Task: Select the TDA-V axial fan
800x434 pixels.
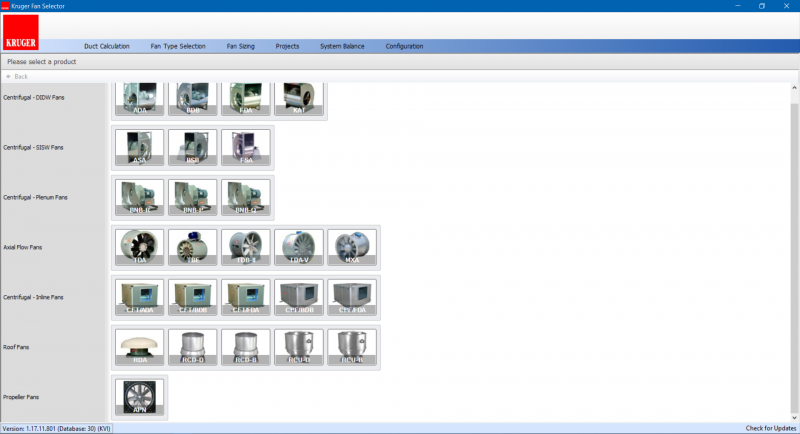Action: pyautogui.click(x=298, y=248)
